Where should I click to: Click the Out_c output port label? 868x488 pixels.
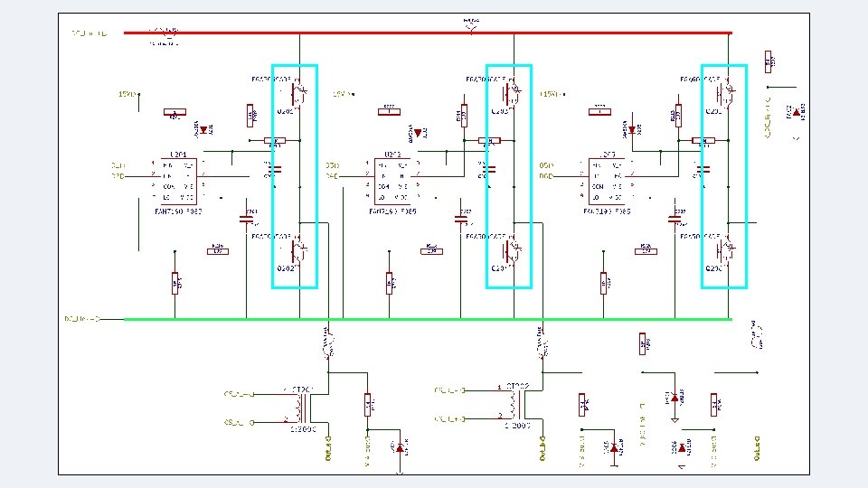tap(757, 449)
